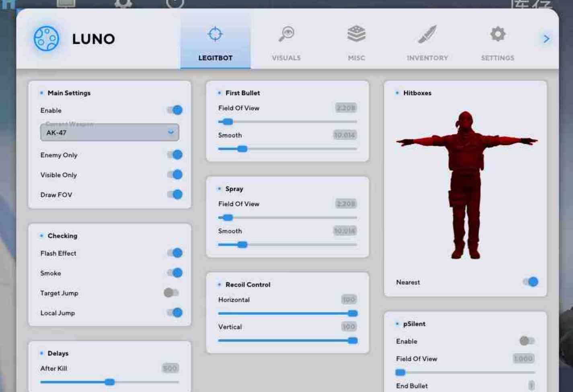The image size is (573, 392).
Task: Toggle the Main Settings Enable switch
Action: click(x=175, y=110)
